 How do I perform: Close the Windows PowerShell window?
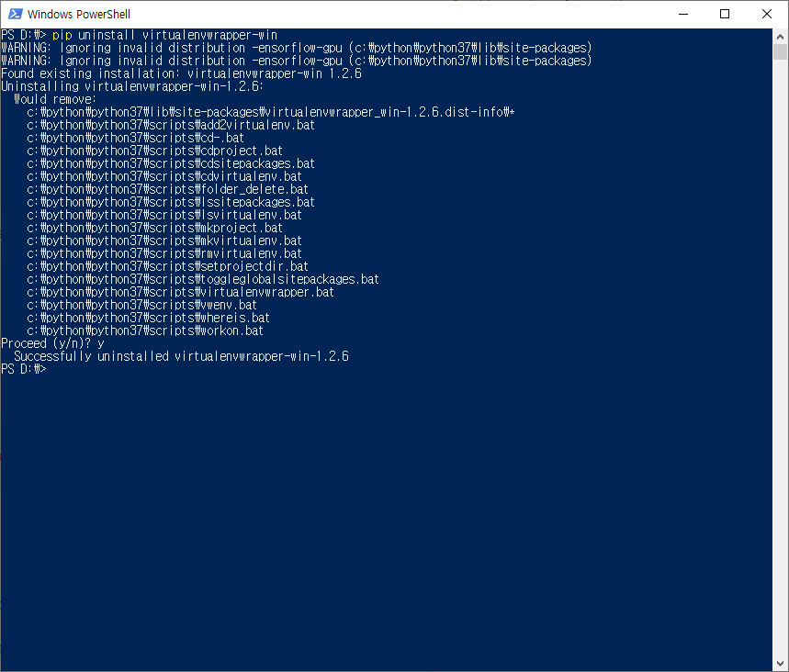pos(767,14)
